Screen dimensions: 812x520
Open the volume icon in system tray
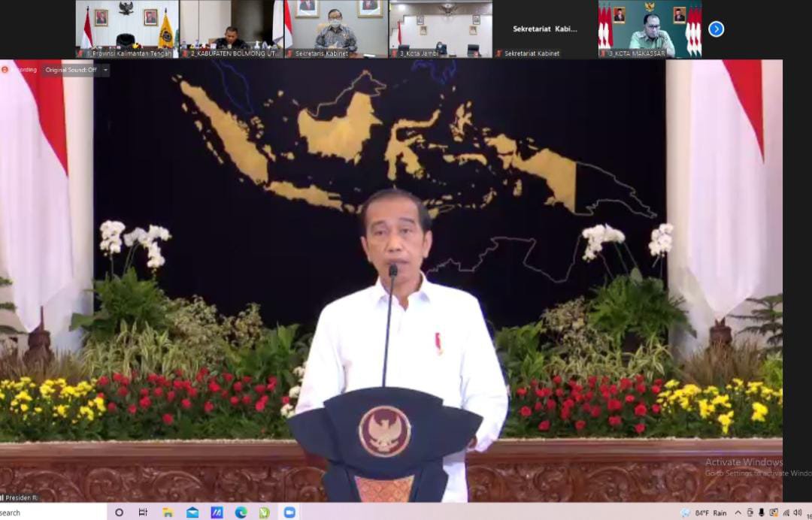click(797, 512)
